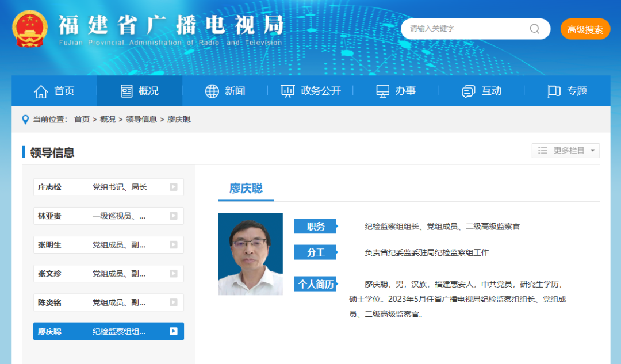This screenshot has height=364, width=621.
Task: Click the newspaper icon beside 概况
Action: 126,91
